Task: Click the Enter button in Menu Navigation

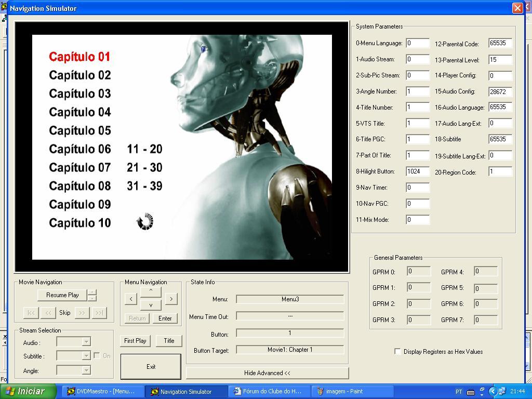Action: (165, 318)
